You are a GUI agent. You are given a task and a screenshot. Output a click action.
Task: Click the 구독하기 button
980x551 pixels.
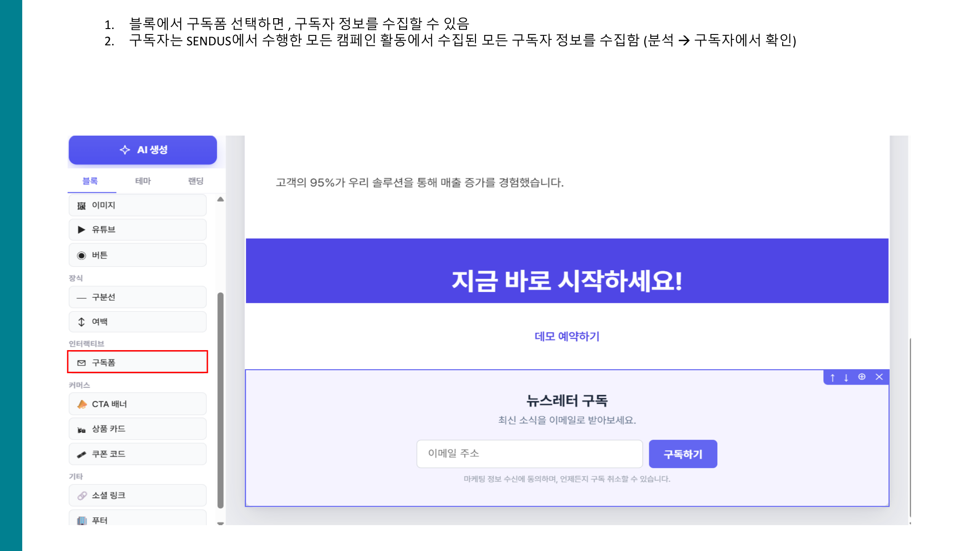tap(683, 453)
